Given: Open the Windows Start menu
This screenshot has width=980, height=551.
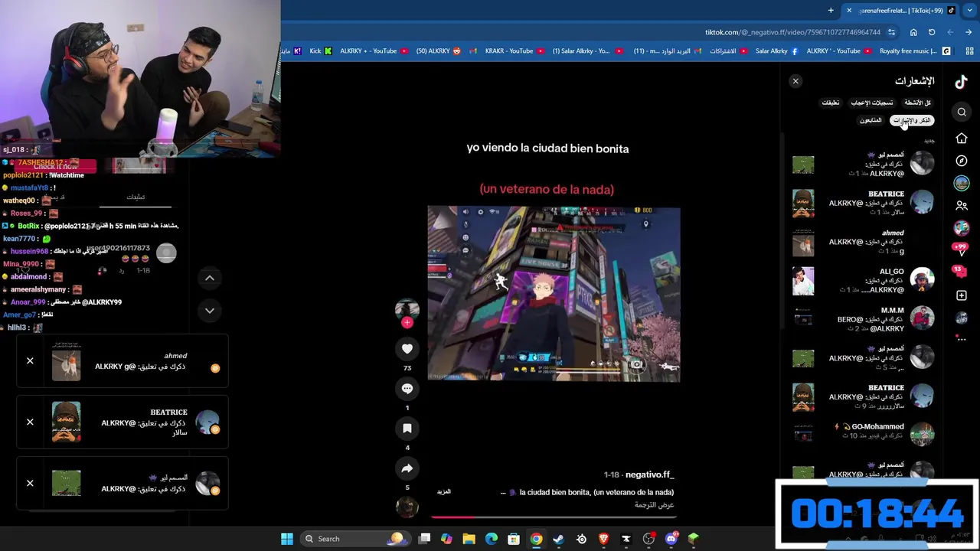Looking at the screenshot, I should point(287,539).
